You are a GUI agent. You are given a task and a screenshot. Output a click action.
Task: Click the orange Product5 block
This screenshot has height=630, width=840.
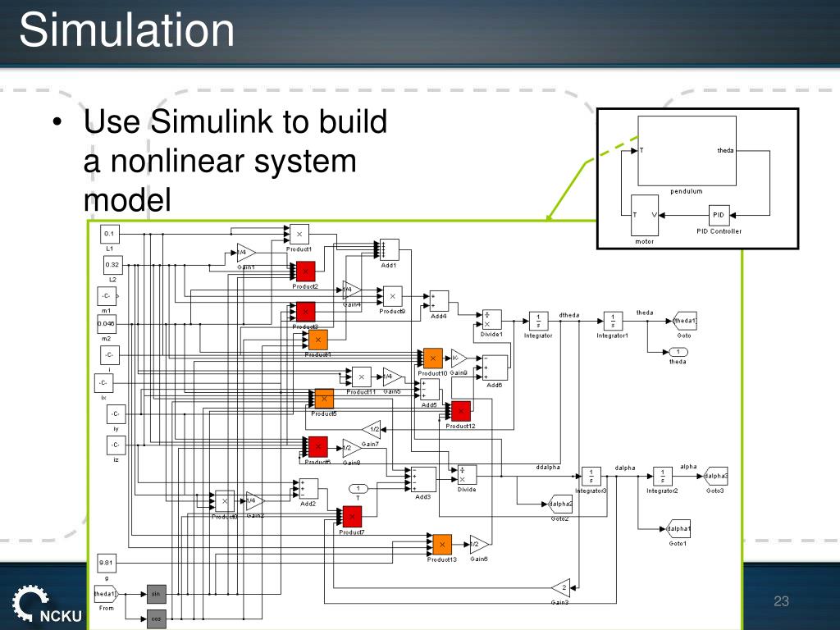pos(324,399)
